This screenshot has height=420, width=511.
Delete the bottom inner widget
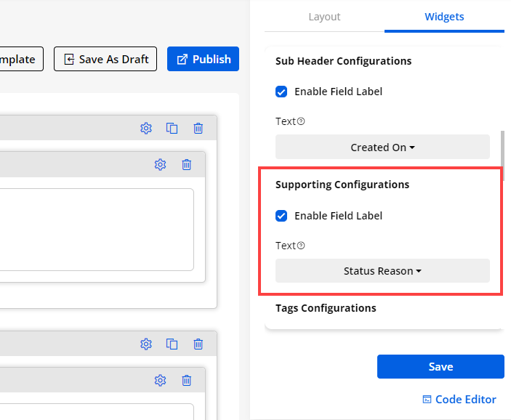(x=186, y=380)
